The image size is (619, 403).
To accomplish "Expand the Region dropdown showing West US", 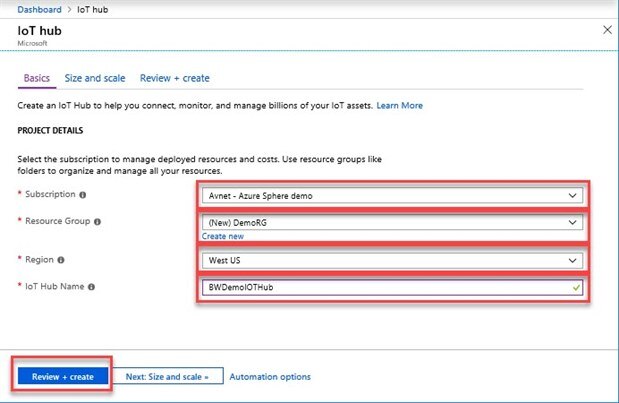I will coord(392,261).
